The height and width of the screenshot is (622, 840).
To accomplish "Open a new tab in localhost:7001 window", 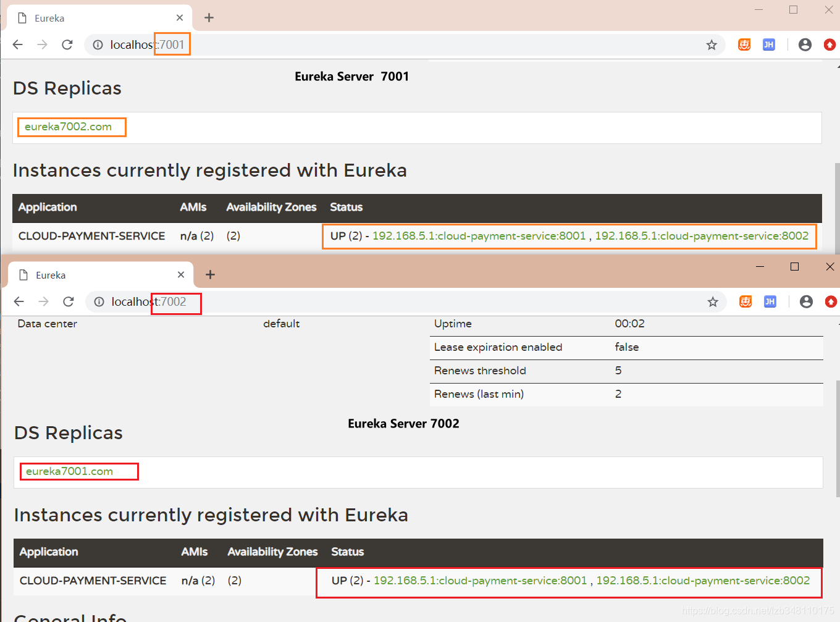I will [209, 18].
